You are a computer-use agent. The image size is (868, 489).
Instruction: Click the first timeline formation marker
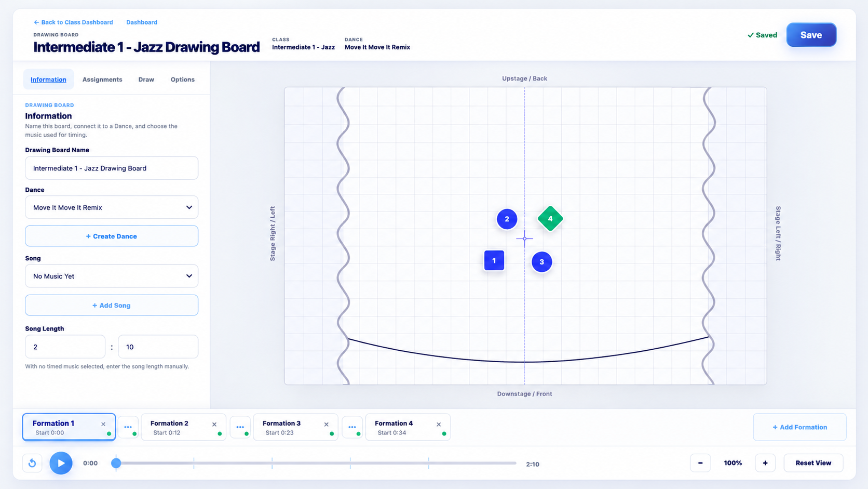[x=194, y=463]
